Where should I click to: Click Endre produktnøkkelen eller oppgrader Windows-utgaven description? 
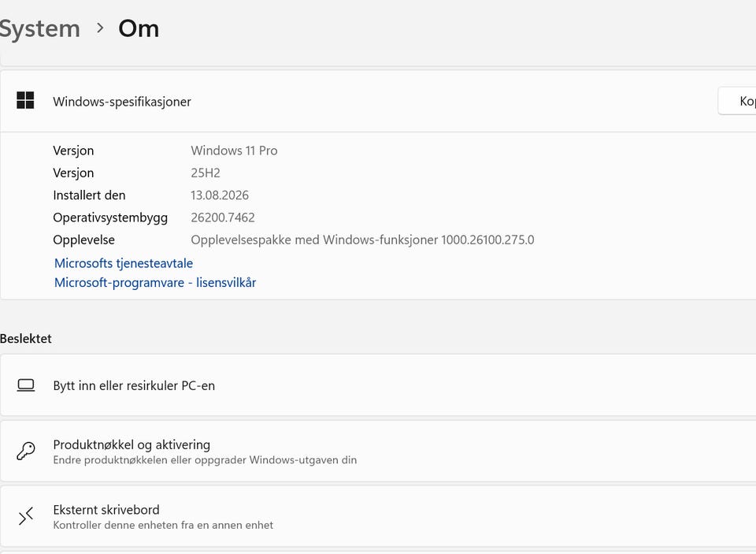(x=205, y=460)
